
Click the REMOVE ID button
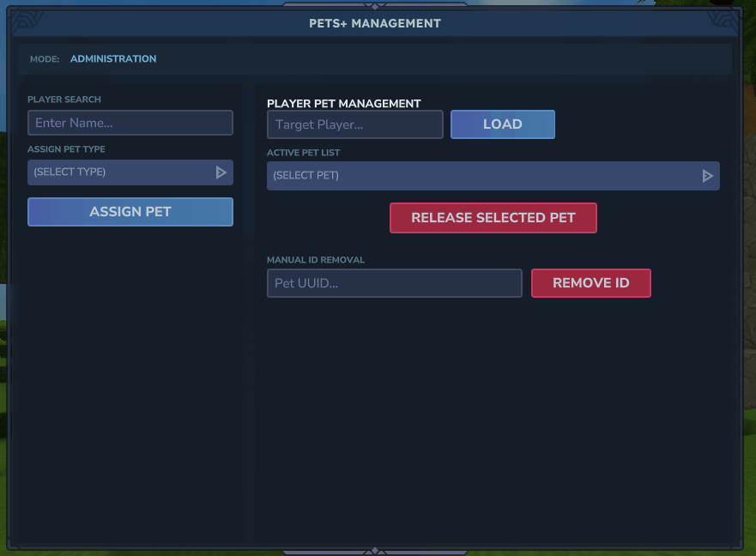(x=590, y=282)
